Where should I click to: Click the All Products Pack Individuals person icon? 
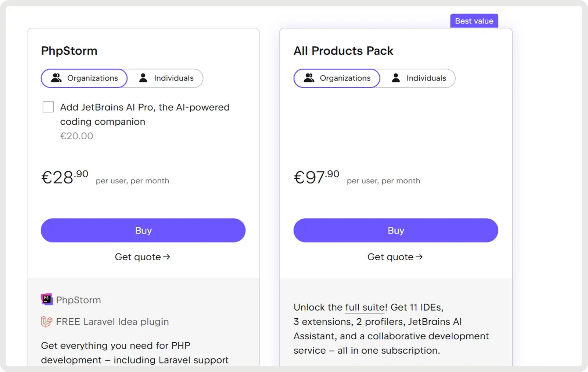pyautogui.click(x=396, y=78)
